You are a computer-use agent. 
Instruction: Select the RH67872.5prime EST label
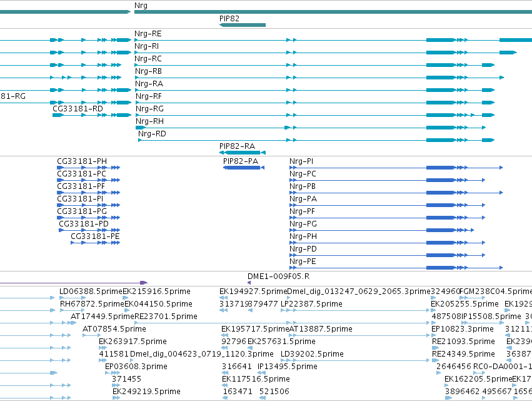pyautogui.click(x=93, y=304)
